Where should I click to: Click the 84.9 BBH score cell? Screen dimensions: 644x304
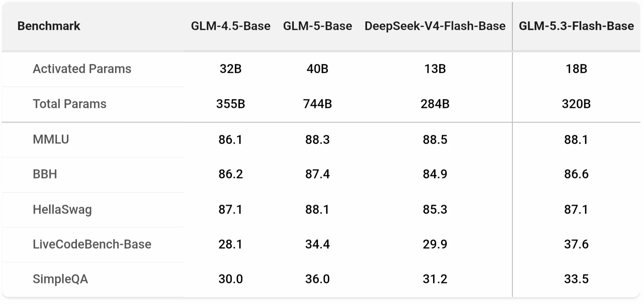(435, 174)
